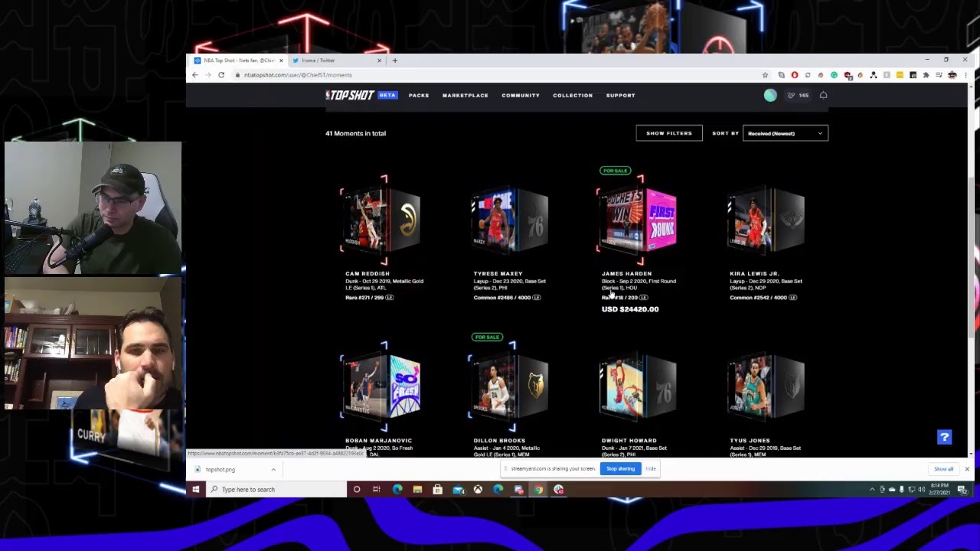Open the Collection page
Viewport: 980px width, 551px height.
point(573,96)
